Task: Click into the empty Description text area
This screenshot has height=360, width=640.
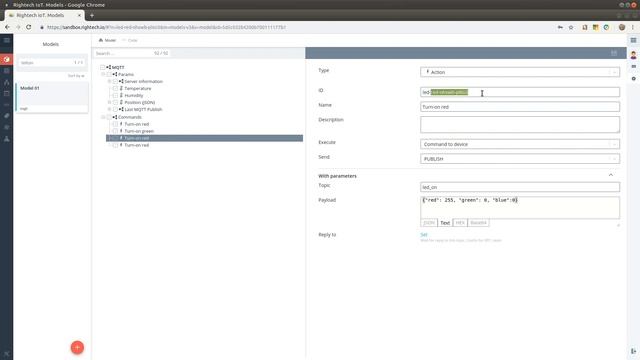Action: (520, 125)
